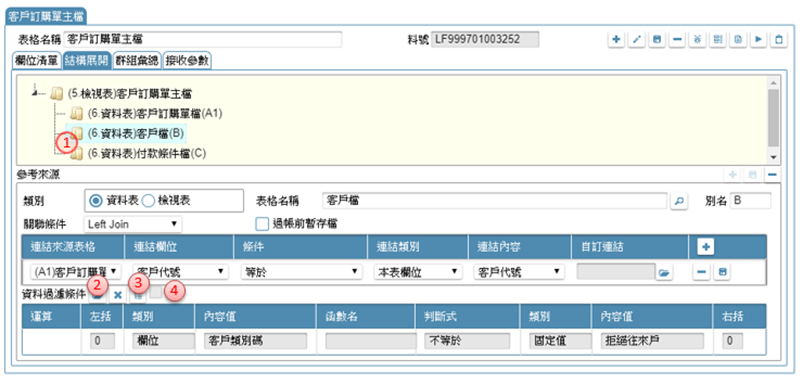This screenshot has width=803, height=384.
Task: Select the 檢視表 radio button
Action: tap(147, 201)
